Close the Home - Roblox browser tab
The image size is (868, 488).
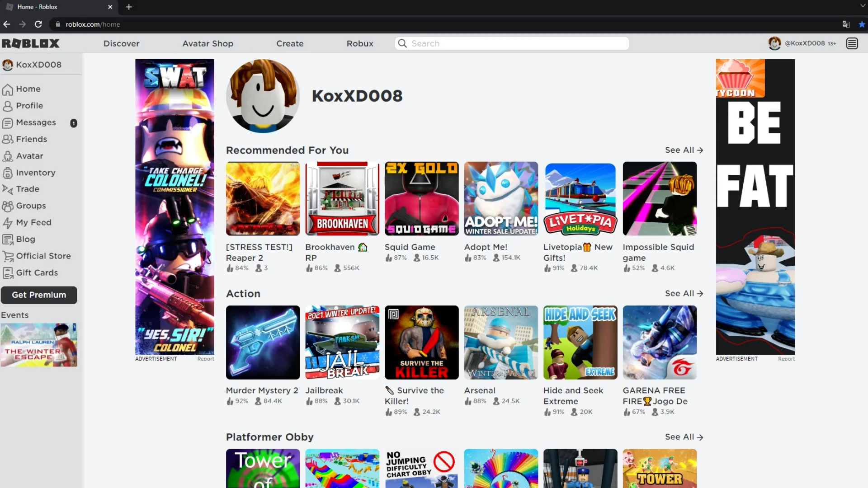pyautogui.click(x=110, y=7)
